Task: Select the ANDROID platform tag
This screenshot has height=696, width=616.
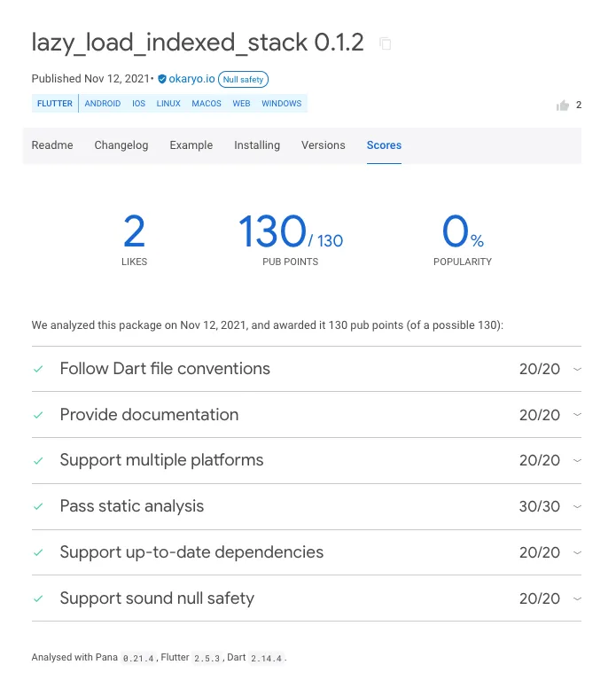Action: [103, 104]
